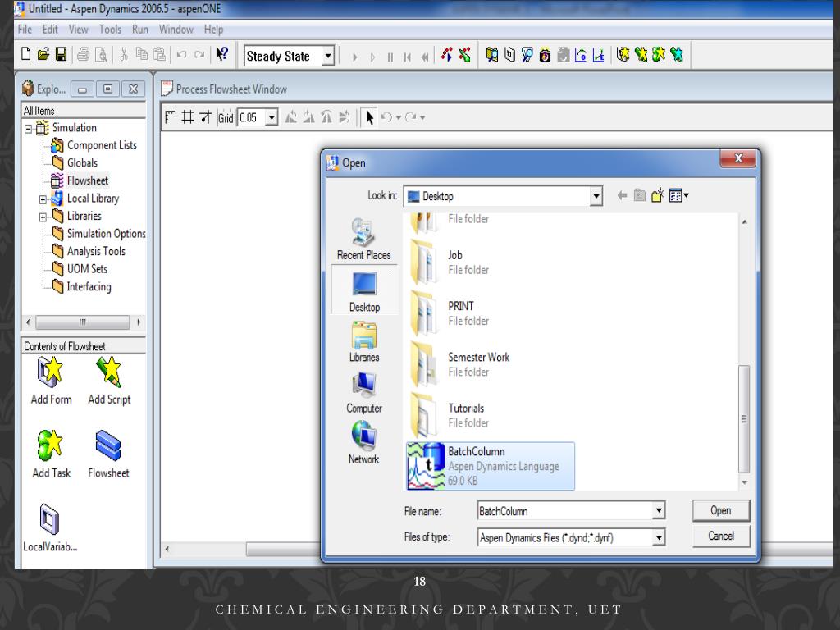840x630 pixels.
Task: Select the Tutorials folder in file list
Action: click(450, 415)
